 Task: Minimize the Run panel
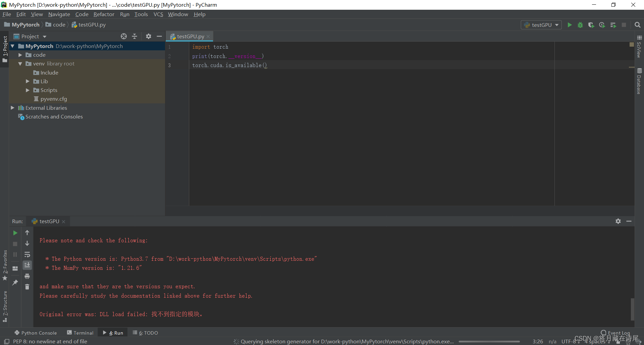(629, 221)
